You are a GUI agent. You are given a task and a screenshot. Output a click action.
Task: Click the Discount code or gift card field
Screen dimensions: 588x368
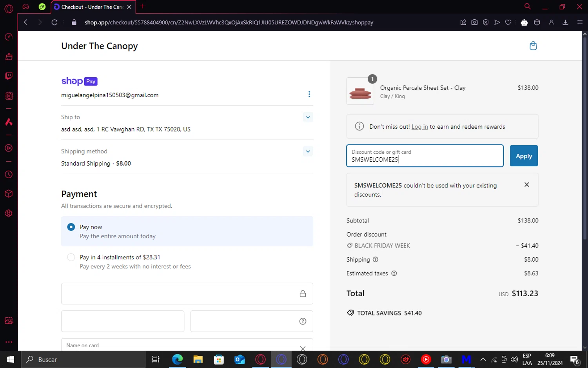pos(425,156)
